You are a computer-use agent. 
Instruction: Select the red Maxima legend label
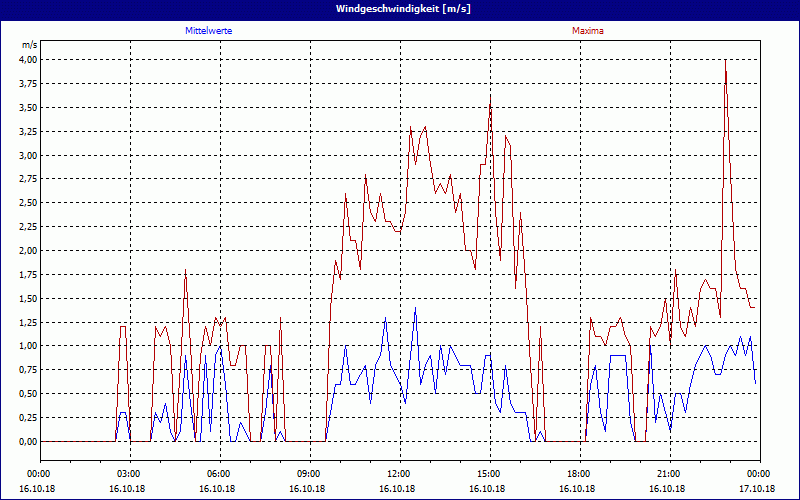(x=588, y=31)
